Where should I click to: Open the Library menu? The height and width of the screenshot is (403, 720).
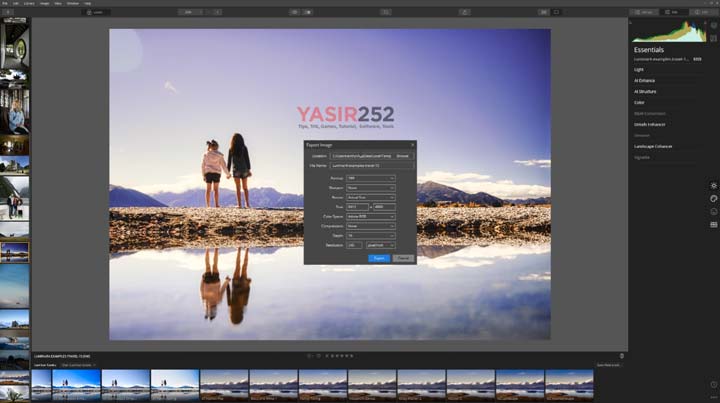pos(29,3)
